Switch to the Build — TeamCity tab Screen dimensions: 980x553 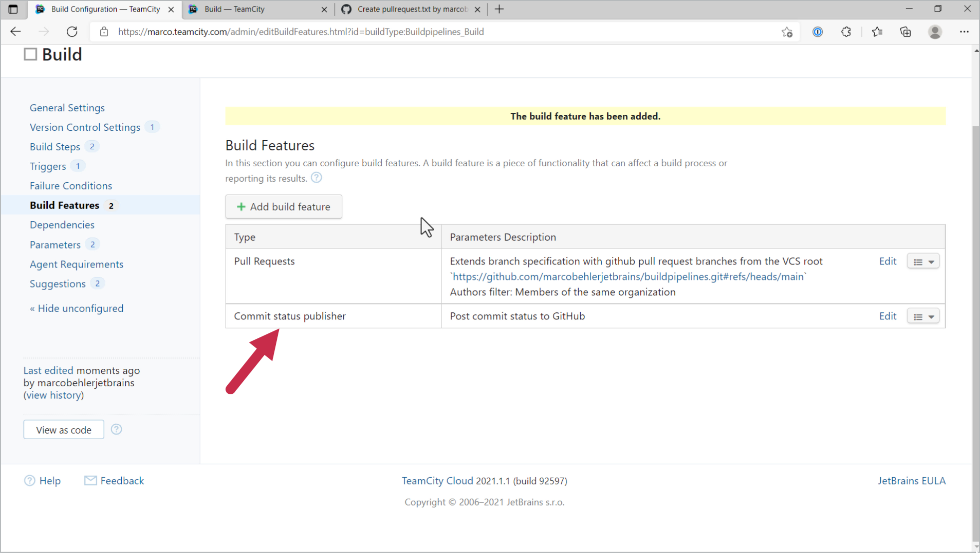click(x=235, y=9)
